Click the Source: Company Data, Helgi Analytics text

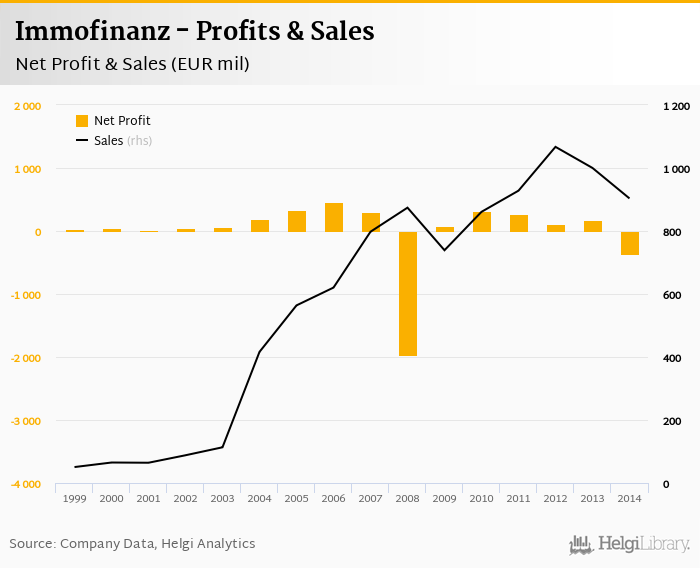(132, 544)
